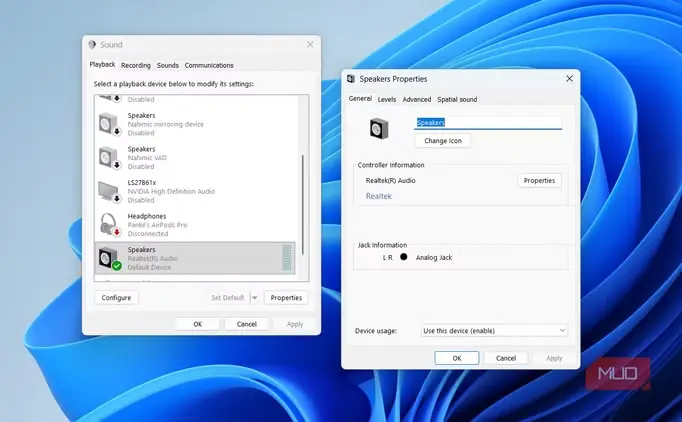Close the Sound window
Image resolution: width=682 pixels, height=422 pixels.
point(310,44)
